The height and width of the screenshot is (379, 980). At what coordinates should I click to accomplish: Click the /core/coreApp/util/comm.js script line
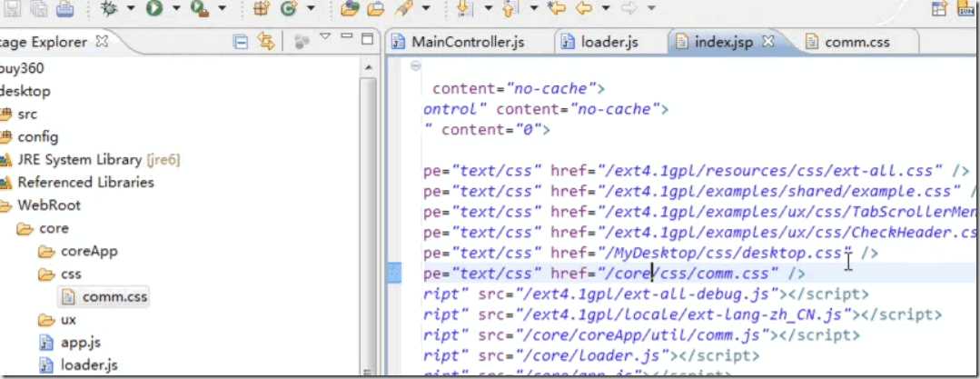click(642, 335)
